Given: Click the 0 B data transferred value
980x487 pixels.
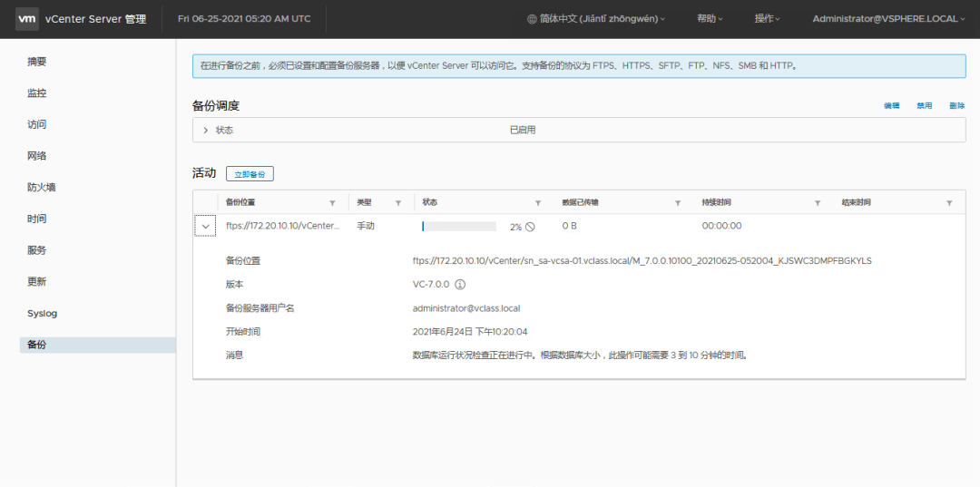Looking at the screenshot, I should [569, 226].
